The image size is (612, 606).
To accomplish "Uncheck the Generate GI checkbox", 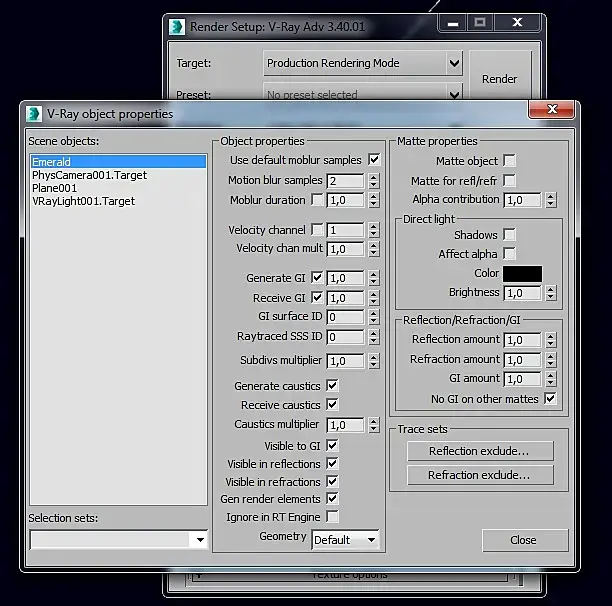I will (317, 277).
